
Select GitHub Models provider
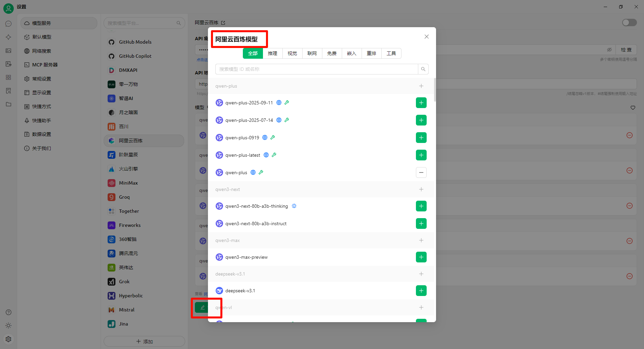pos(144,42)
